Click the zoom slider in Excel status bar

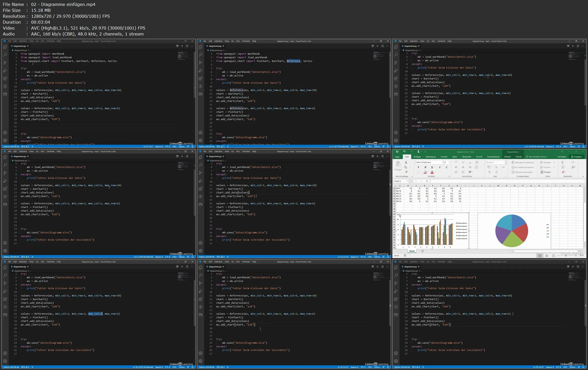point(567,256)
